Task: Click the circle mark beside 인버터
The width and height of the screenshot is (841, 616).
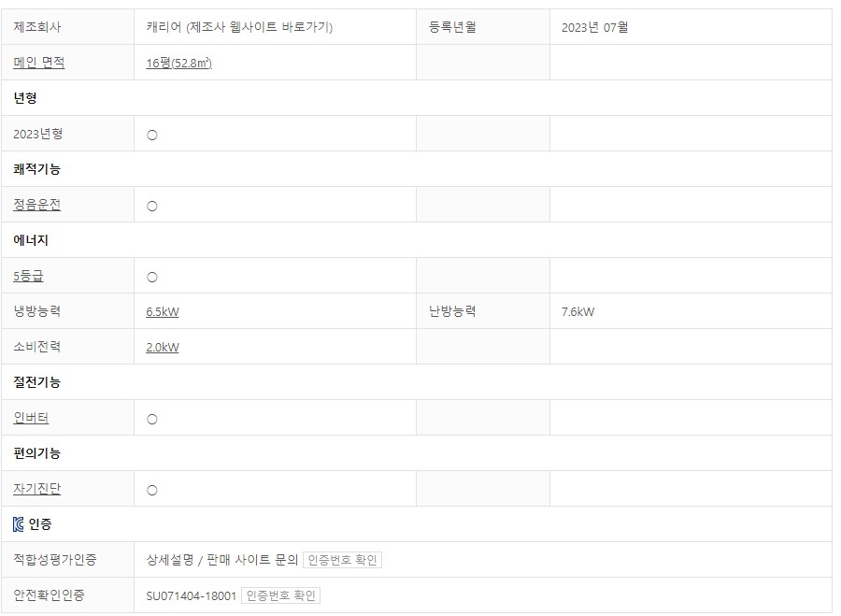Action: tap(152, 420)
